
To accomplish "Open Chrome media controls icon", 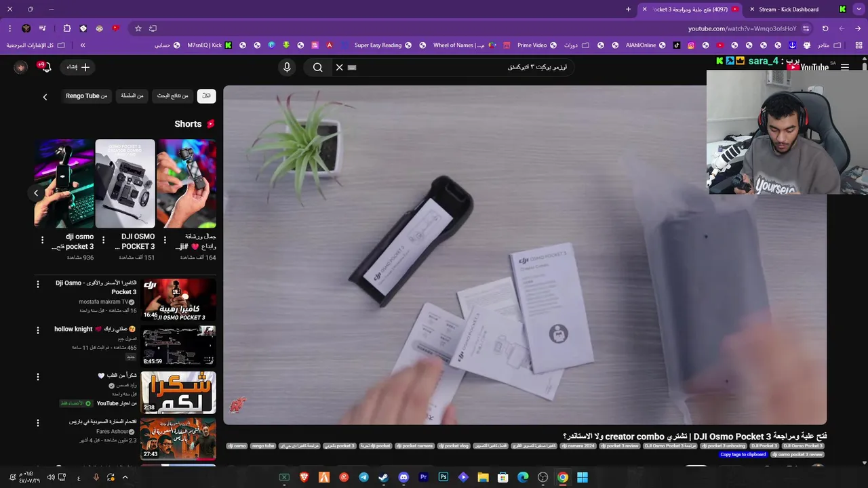I will click(43, 28).
